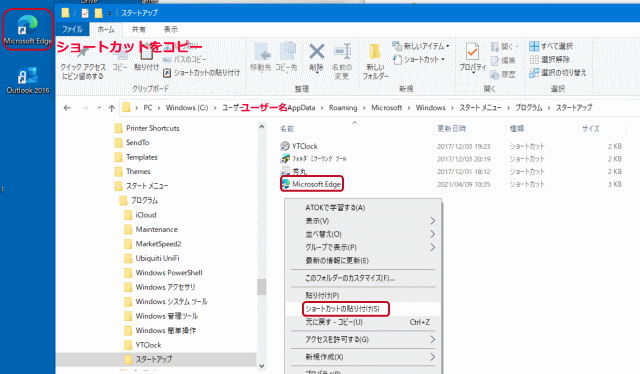The image size is (640, 374).
Task: Click the ribbon 編集 button
Action: (503, 60)
